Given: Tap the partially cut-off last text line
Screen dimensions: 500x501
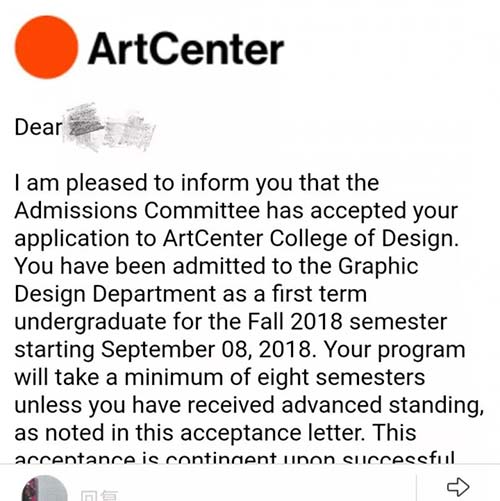Looking at the screenshot, I should [x=235, y=458].
